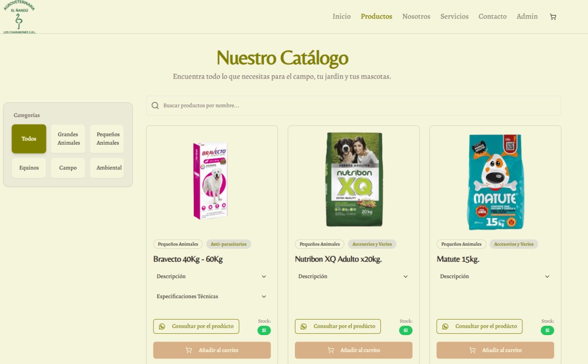This screenshot has width=588, height=364.
Task: Click the WhatsApp icon on the Bravecto card
Action: coord(162,326)
